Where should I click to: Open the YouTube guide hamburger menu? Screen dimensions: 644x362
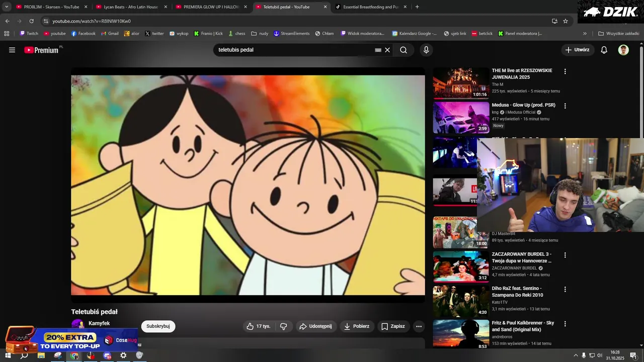click(x=12, y=50)
